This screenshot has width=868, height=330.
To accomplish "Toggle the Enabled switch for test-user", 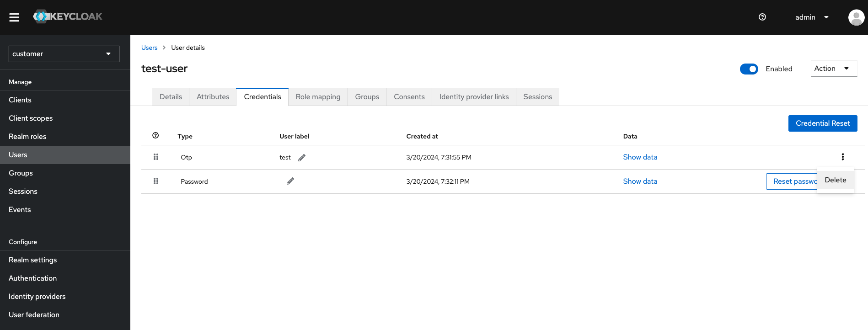I will tap(749, 69).
